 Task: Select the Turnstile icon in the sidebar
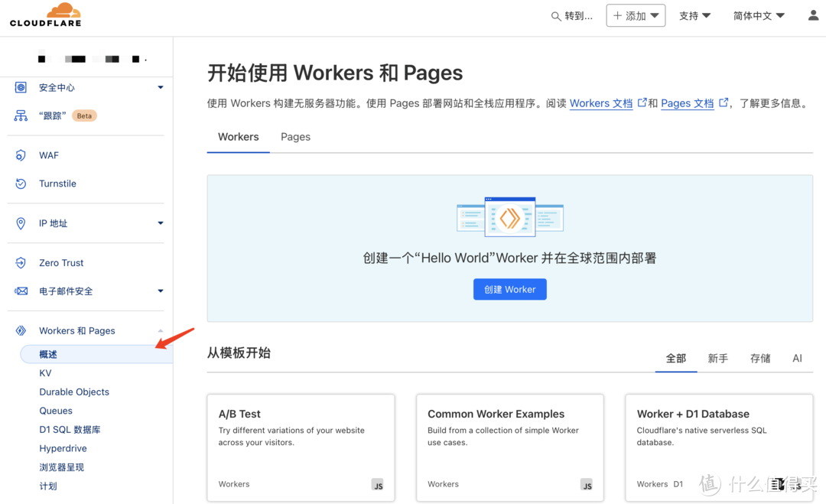click(x=20, y=184)
